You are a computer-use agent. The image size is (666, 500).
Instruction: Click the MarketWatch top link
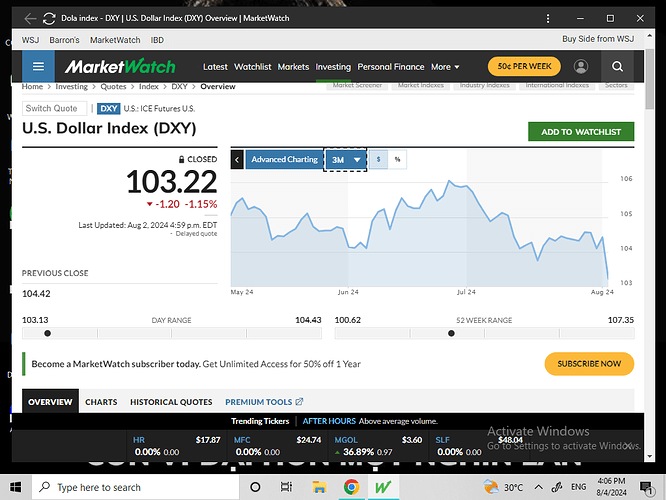tap(115, 40)
